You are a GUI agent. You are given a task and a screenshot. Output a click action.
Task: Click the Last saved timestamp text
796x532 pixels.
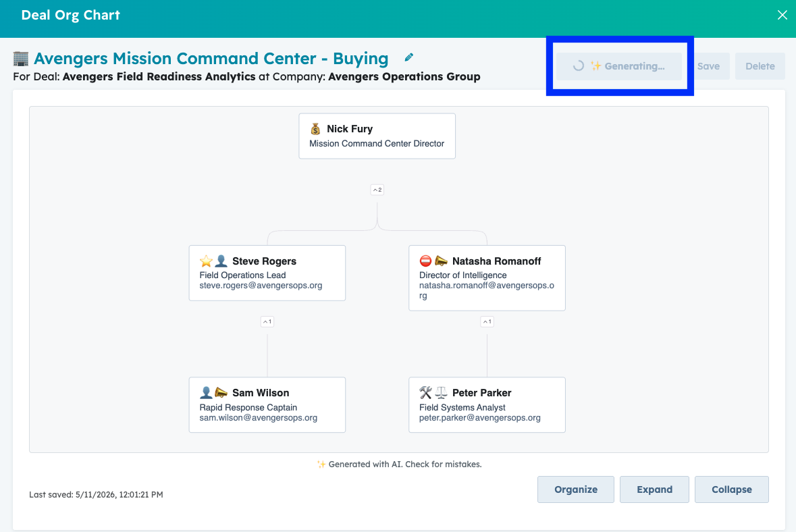[96, 494]
